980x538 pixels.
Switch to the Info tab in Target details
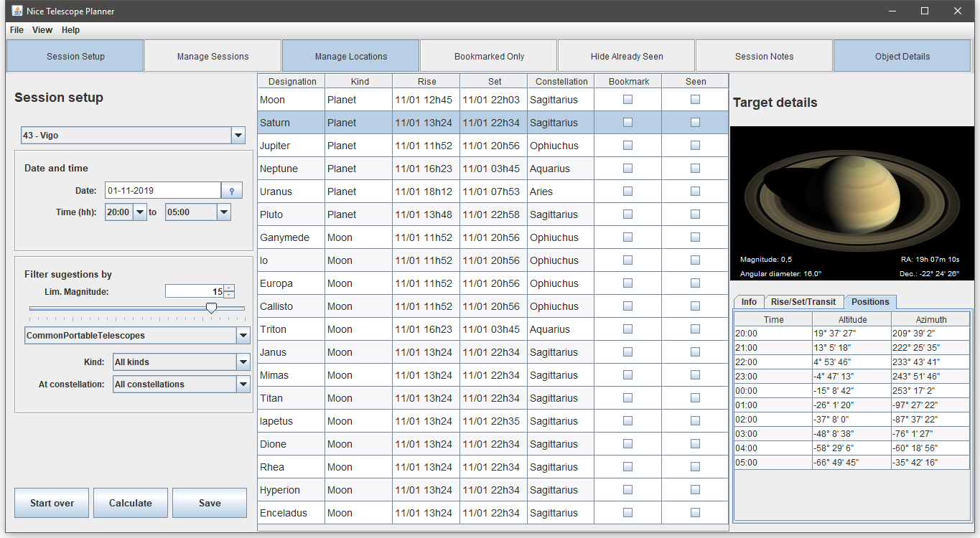748,301
